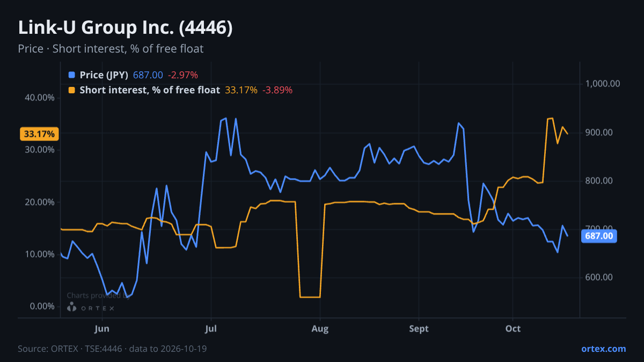Click the Link-U Group Inc. (4446) title
The height and width of the screenshot is (362, 644).
(126, 28)
